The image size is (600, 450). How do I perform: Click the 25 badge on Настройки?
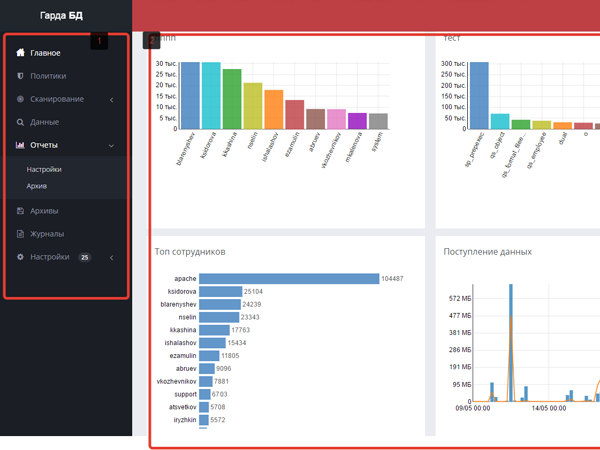coord(85,257)
